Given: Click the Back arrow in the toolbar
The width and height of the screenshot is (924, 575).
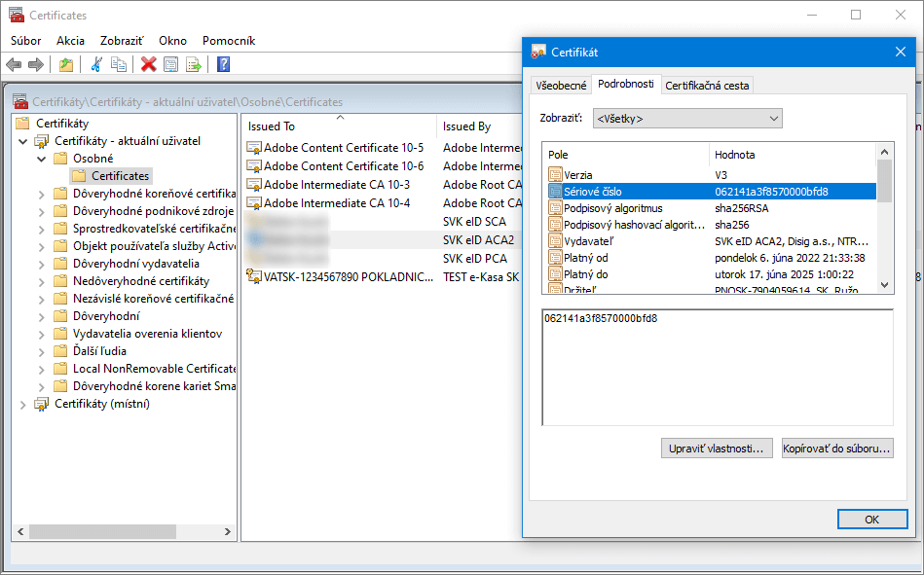Looking at the screenshot, I should (14, 64).
